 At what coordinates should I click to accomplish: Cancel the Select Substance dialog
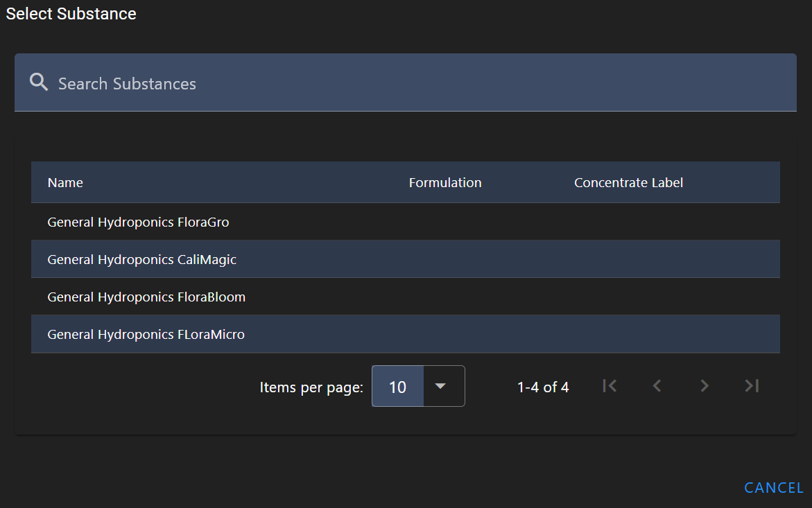click(773, 488)
